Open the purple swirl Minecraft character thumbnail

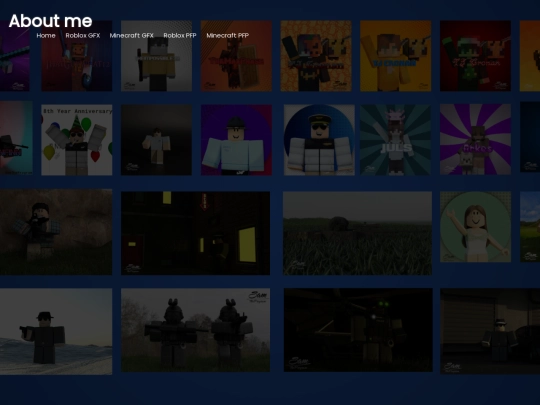click(x=475, y=139)
